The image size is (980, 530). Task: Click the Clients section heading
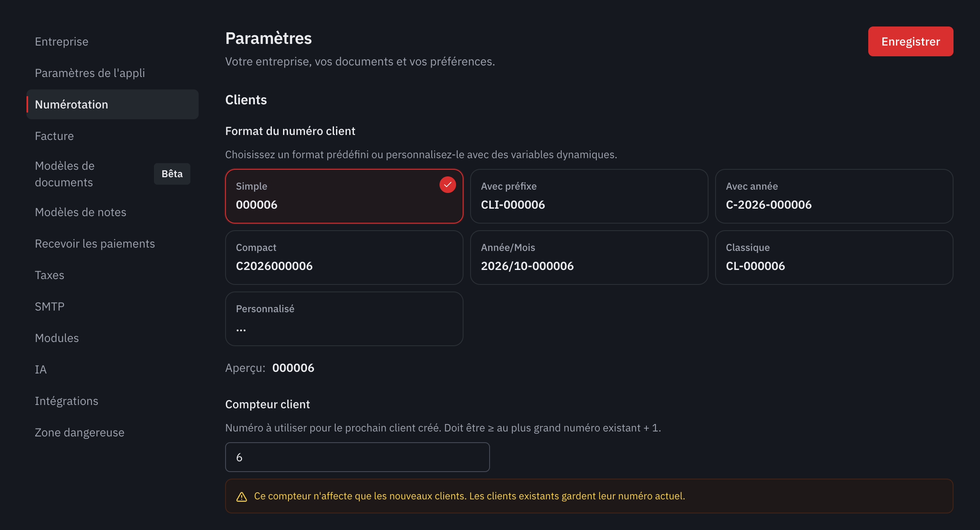point(246,100)
